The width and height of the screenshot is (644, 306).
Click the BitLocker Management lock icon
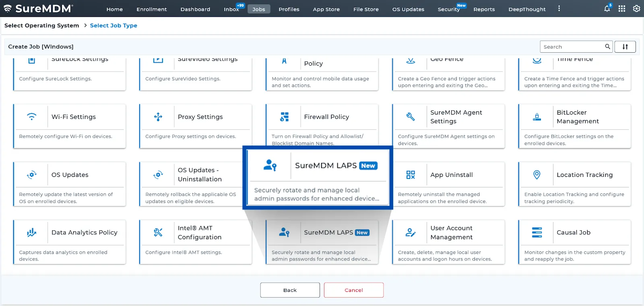[537, 117]
